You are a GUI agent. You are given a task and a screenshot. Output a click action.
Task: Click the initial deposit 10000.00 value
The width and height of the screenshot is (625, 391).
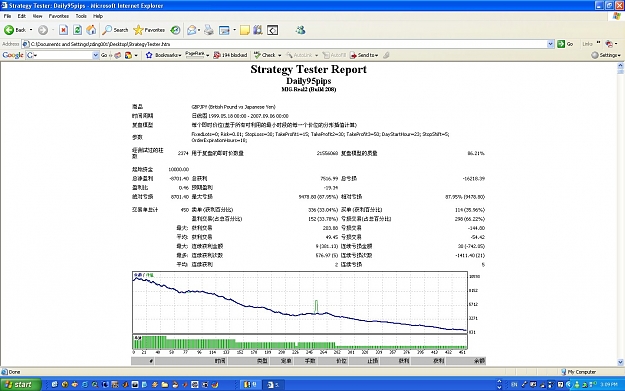click(178, 169)
